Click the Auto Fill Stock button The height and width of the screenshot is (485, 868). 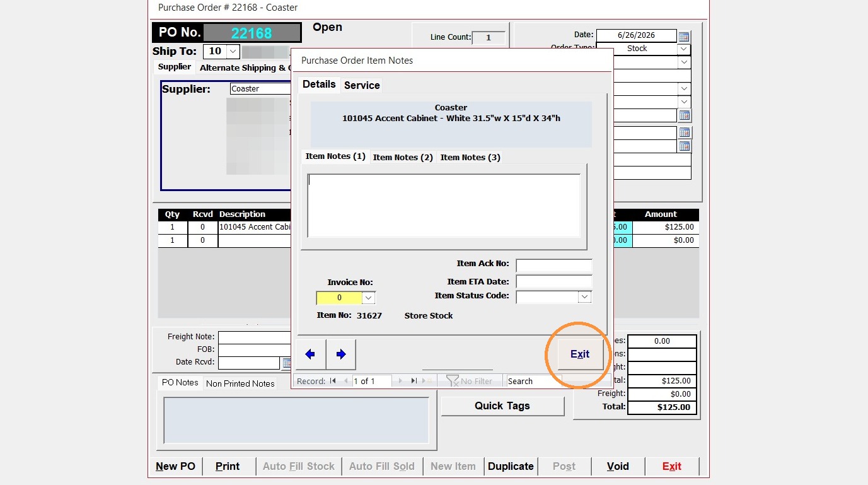click(x=299, y=467)
